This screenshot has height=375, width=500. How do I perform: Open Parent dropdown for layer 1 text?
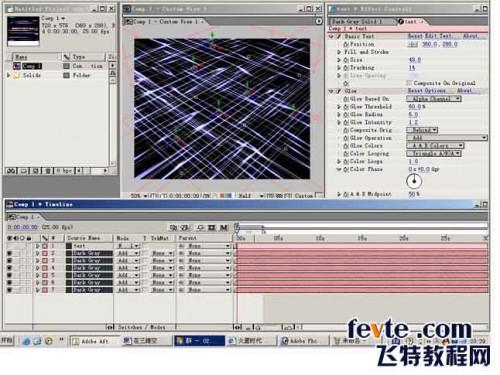[x=208, y=246]
